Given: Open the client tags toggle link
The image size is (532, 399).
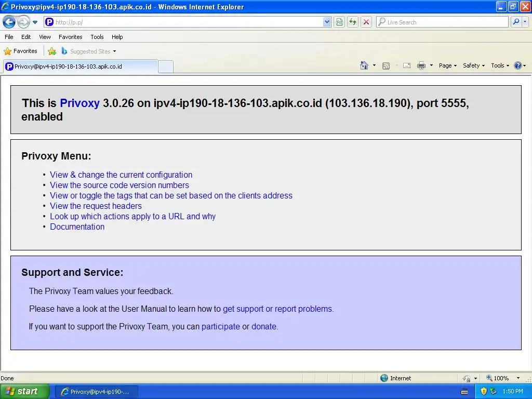Looking at the screenshot, I should (x=171, y=196).
